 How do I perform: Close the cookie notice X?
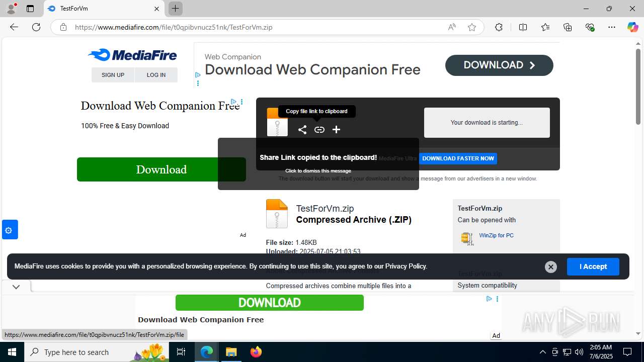551,267
